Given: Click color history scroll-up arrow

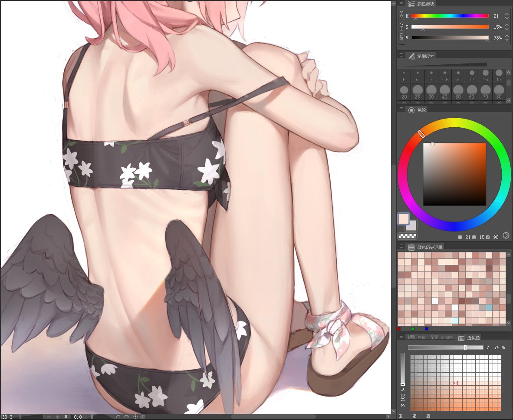Looking at the screenshot, I should point(508,255).
